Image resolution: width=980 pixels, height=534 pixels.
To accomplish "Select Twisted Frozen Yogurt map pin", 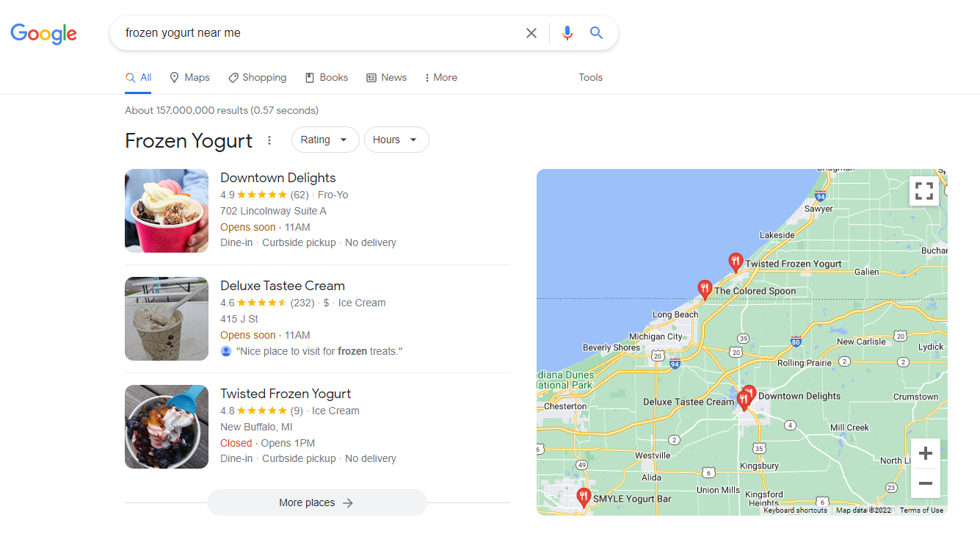I will (x=736, y=262).
